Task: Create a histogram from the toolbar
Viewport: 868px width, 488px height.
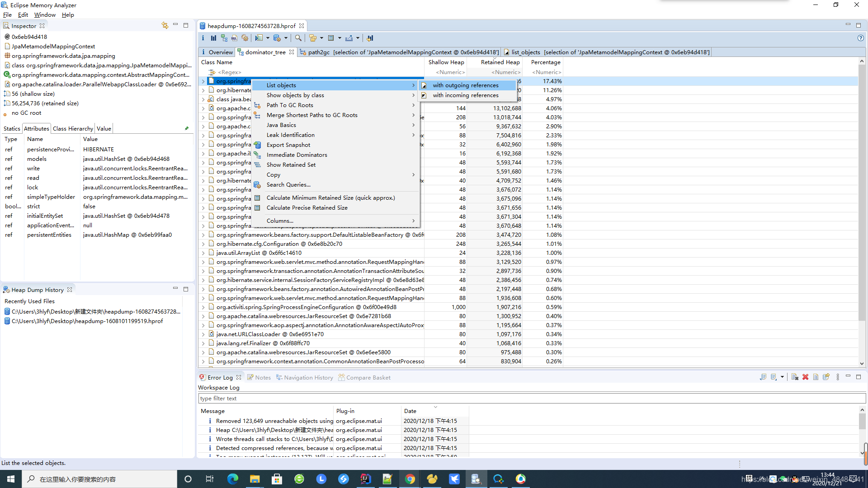Action: pyautogui.click(x=213, y=38)
